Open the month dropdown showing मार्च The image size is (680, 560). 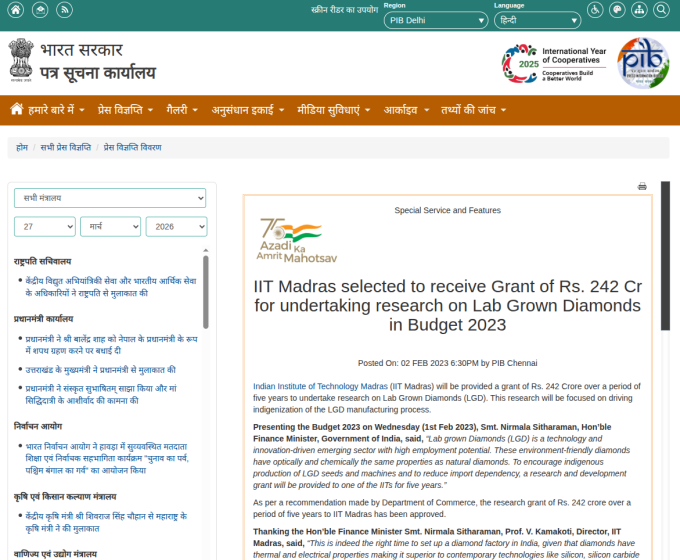click(111, 226)
